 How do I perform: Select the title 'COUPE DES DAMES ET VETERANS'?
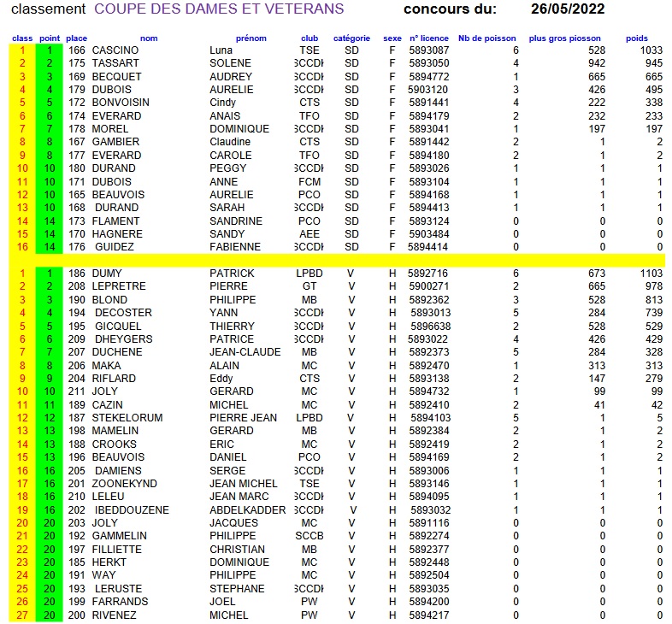219,9
